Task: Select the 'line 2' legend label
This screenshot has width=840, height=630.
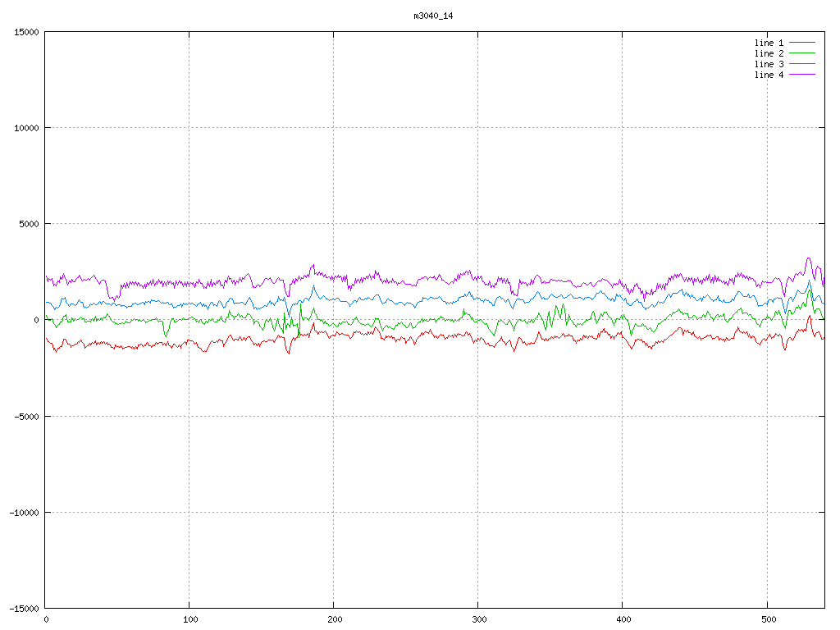Action: [769, 53]
